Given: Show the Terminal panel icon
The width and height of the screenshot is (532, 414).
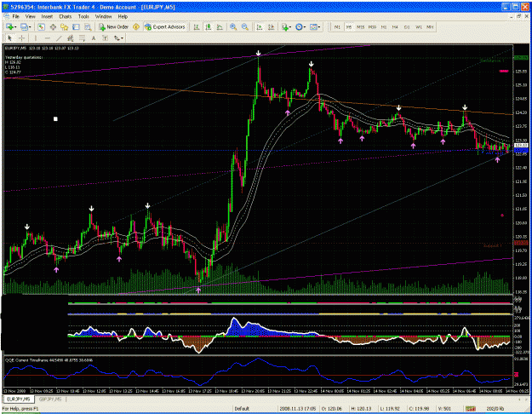Looking at the screenshot, I should coord(76,27).
